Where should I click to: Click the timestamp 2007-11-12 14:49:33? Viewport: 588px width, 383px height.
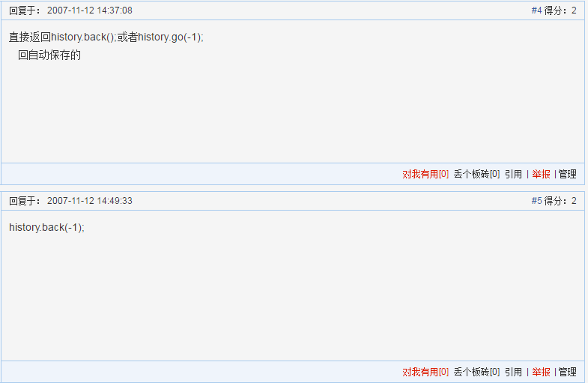(90, 201)
